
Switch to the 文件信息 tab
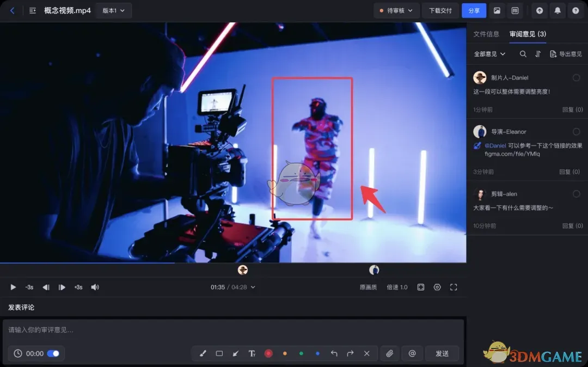[x=486, y=34]
